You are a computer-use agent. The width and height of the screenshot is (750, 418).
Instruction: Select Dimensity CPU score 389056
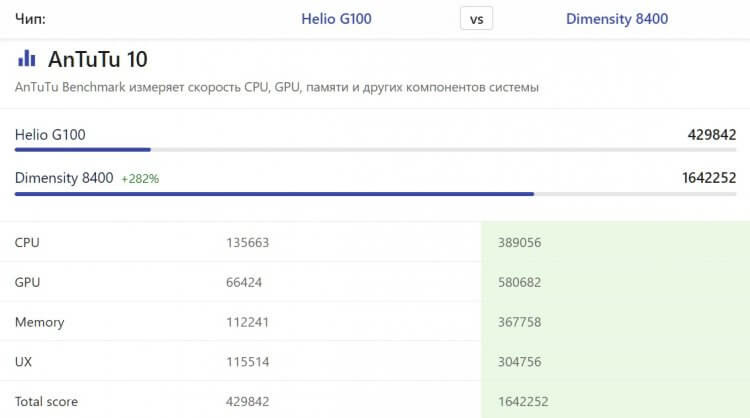point(519,242)
